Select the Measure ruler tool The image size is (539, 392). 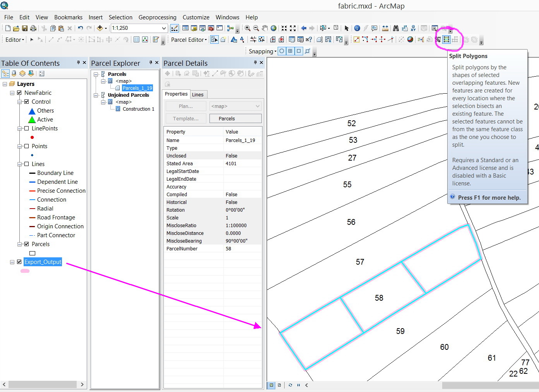click(x=385, y=28)
